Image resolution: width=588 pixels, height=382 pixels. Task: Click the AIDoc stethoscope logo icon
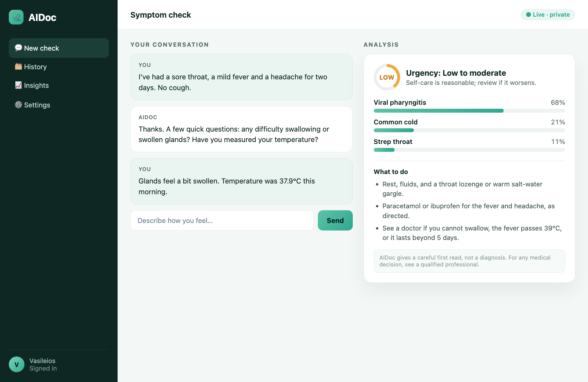click(16, 17)
